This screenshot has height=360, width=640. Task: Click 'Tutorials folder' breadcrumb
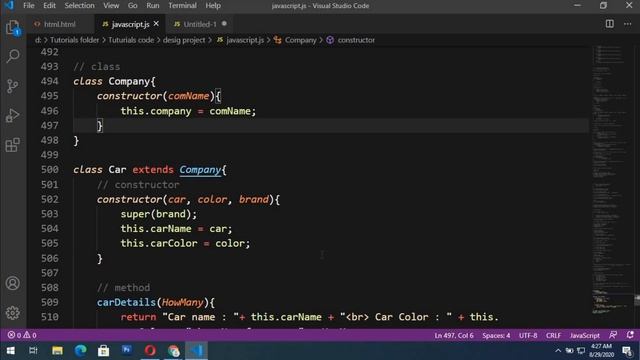coord(74,40)
